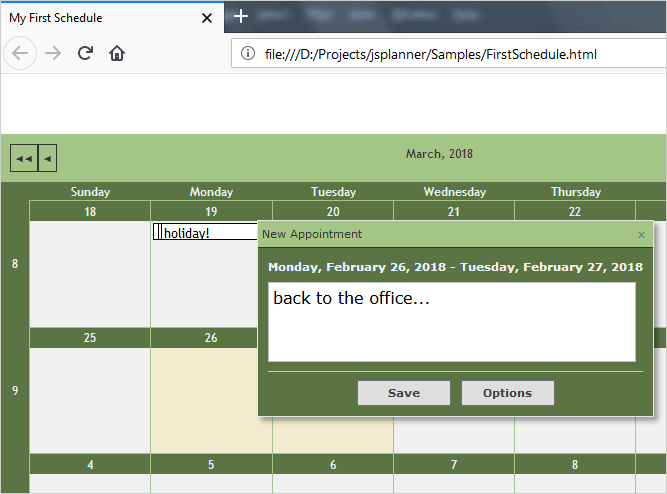Click the address bar file URL
The height and width of the screenshot is (494, 667).
click(430, 54)
